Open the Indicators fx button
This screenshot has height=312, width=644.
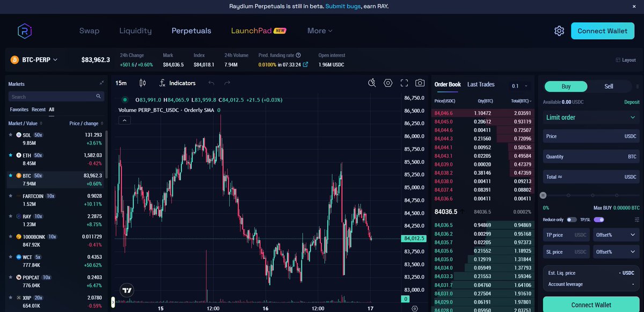[177, 83]
